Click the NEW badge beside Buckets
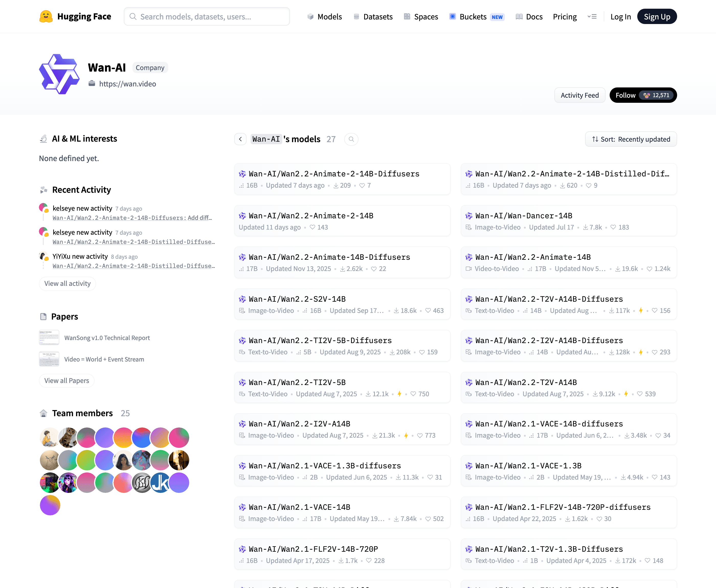This screenshot has width=716, height=588. coord(497,17)
